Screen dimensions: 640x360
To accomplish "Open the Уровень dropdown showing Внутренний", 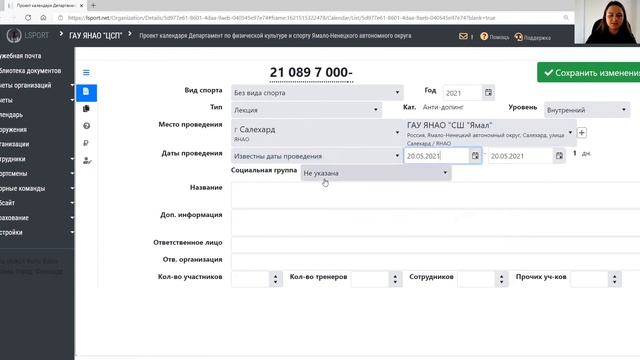I will tap(587, 110).
